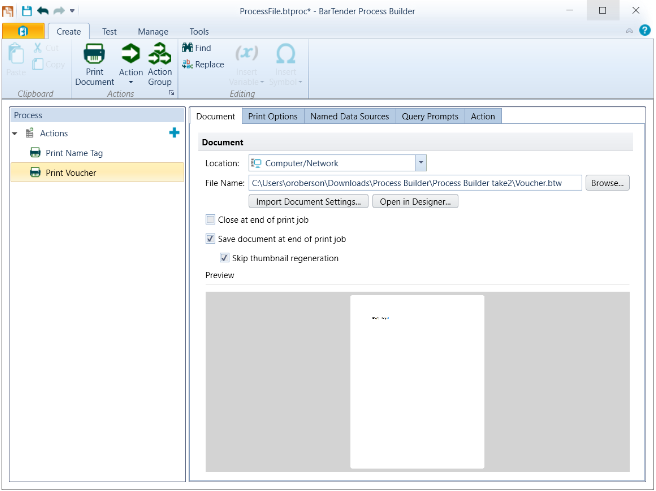Open quick access toolbar customize arrow

72,11
